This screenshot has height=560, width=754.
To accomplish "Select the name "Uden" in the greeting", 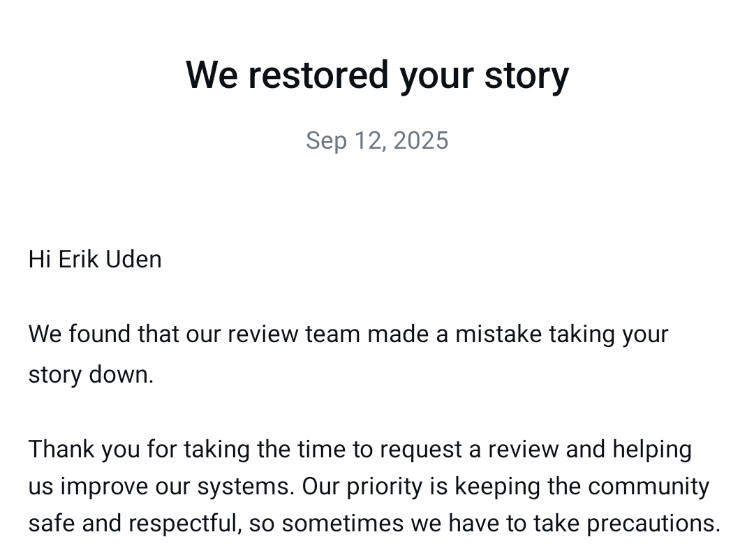I will (x=133, y=259).
